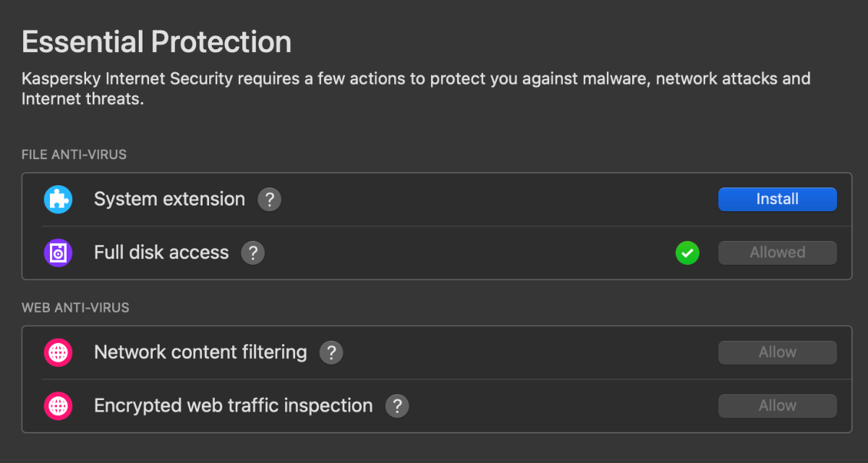Click the WEB ANTI-VIRUS section header
This screenshot has width=868, height=463.
75,307
